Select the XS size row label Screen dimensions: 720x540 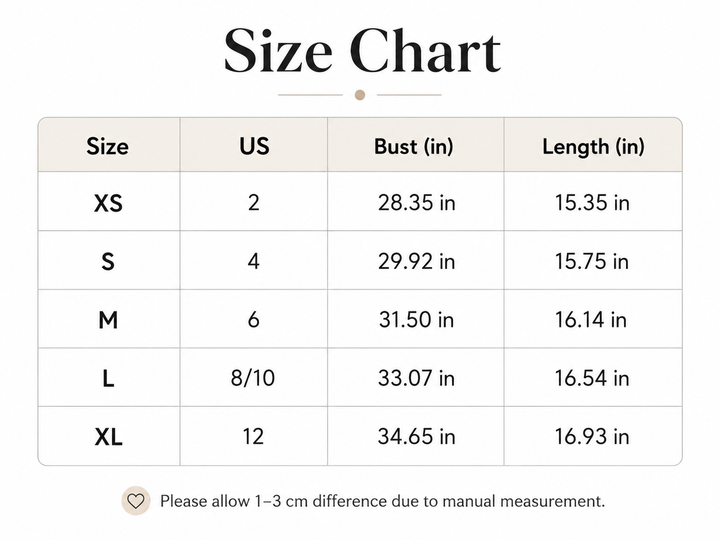108,203
